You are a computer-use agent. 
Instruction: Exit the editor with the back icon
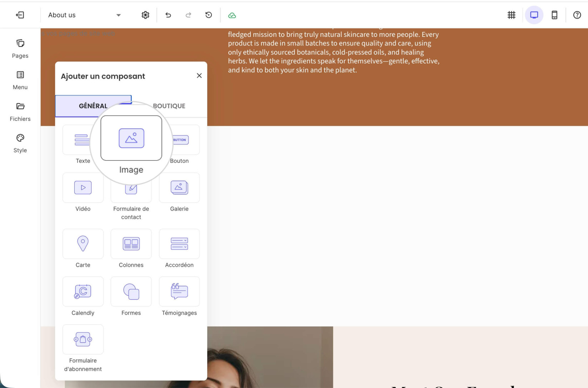[20, 15]
